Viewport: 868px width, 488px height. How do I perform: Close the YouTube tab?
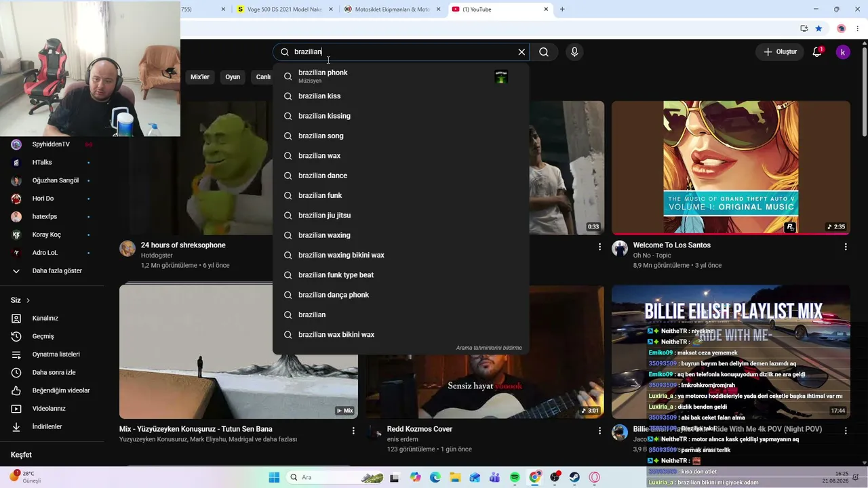tap(546, 9)
